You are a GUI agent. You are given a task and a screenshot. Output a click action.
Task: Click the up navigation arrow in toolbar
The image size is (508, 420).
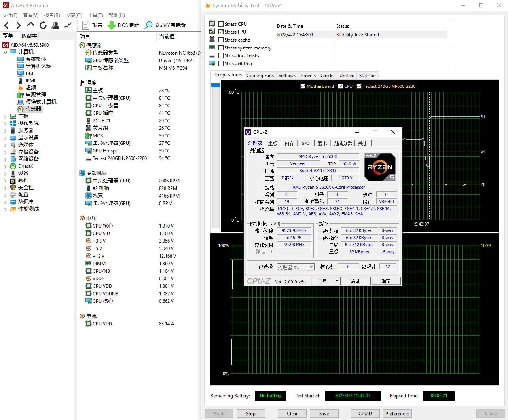click(31, 25)
